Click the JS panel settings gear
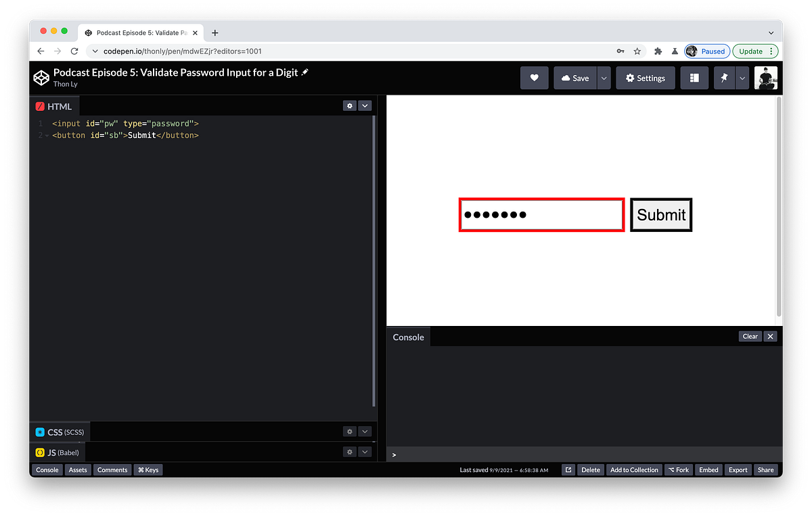The image size is (812, 516). tap(349, 452)
